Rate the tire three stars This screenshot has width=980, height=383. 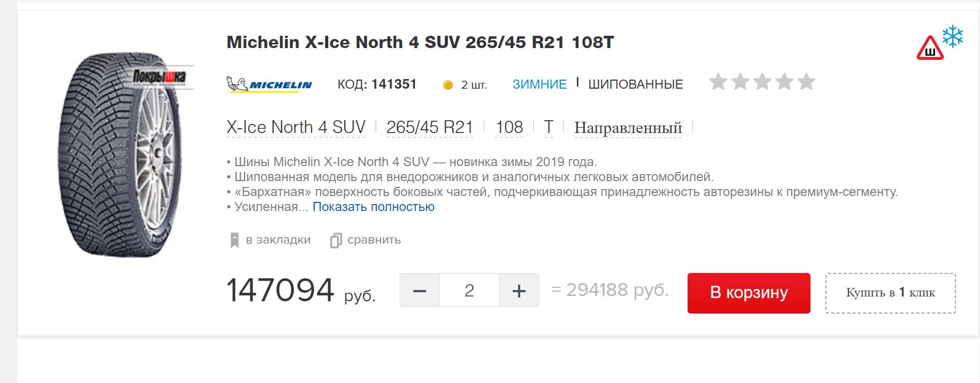tap(762, 82)
